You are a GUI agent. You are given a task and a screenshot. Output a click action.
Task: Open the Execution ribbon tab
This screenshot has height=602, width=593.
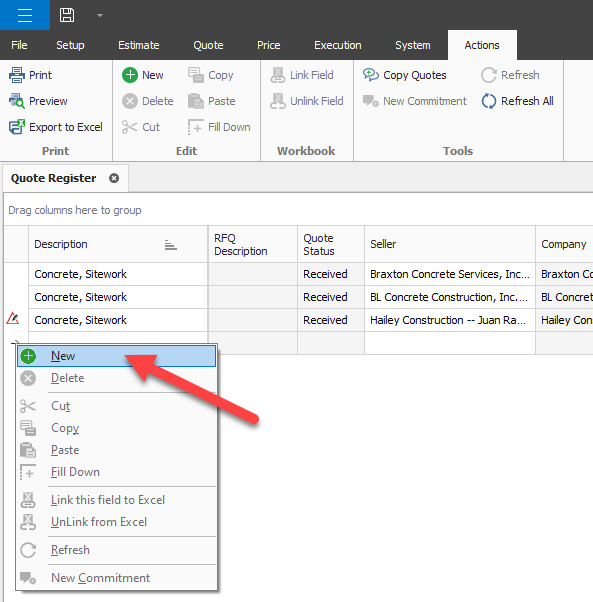pos(338,45)
